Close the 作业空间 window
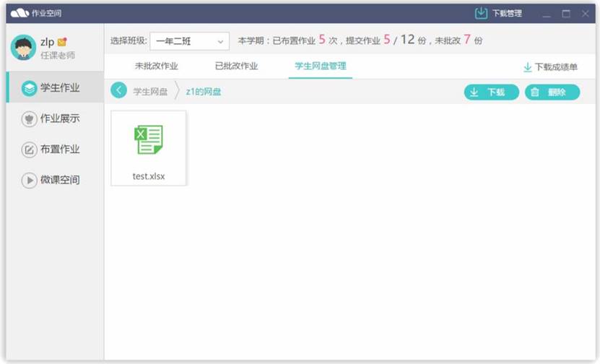 (585, 14)
